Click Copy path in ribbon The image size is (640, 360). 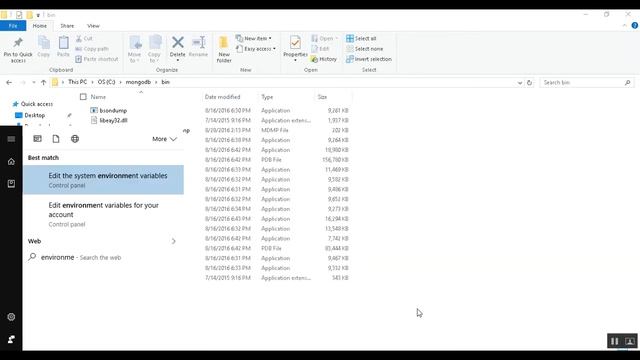(92, 49)
